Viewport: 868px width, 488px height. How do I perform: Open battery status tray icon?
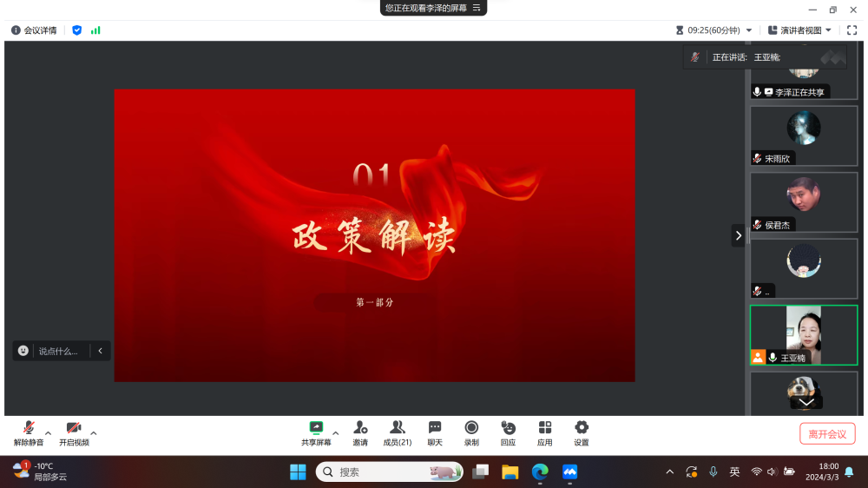click(x=789, y=472)
